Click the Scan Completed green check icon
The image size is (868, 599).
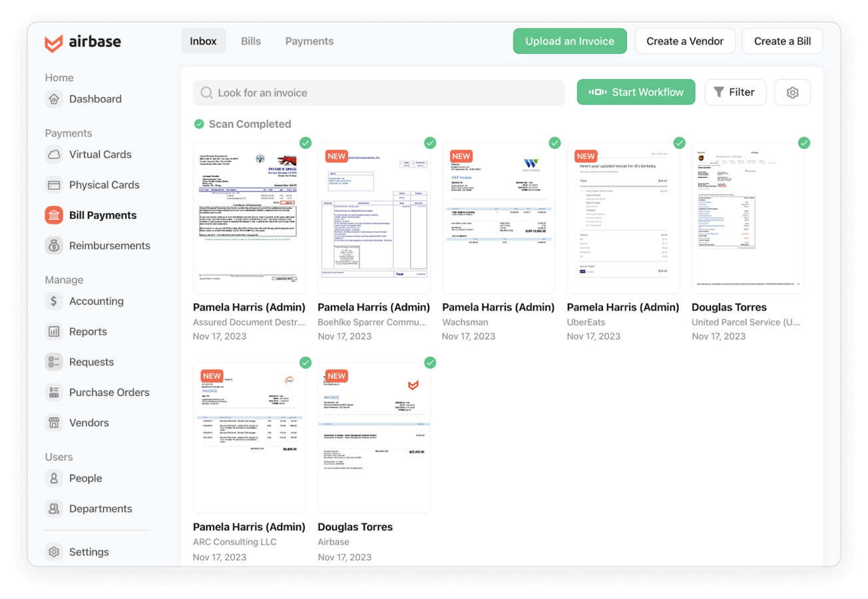pyautogui.click(x=199, y=124)
